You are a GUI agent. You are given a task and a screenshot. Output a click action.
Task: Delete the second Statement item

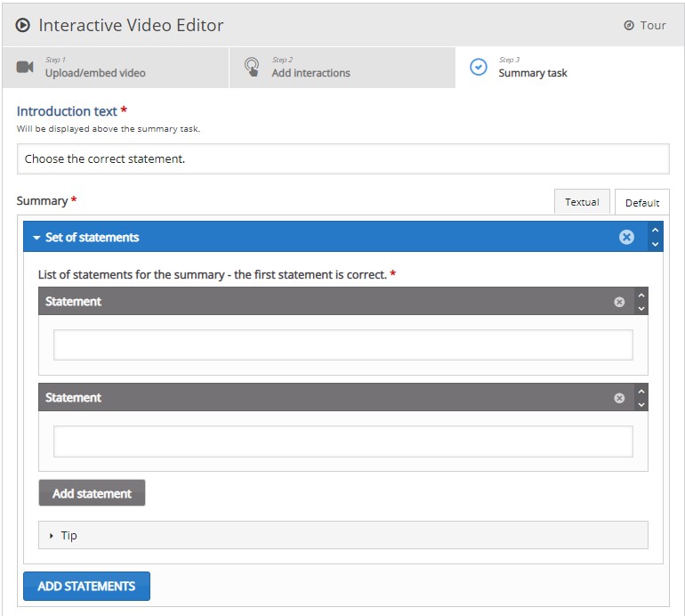pyautogui.click(x=619, y=398)
